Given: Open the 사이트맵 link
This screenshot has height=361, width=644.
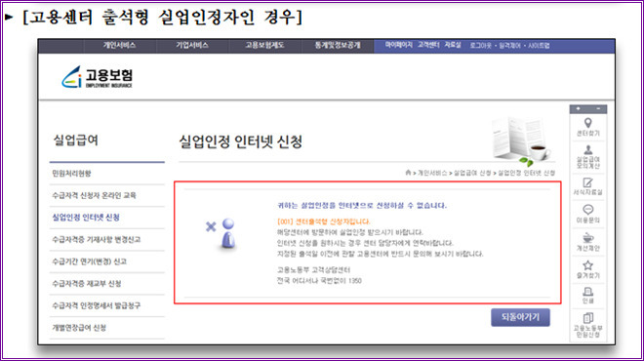Looking at the screenshot, I should [539, 46].
